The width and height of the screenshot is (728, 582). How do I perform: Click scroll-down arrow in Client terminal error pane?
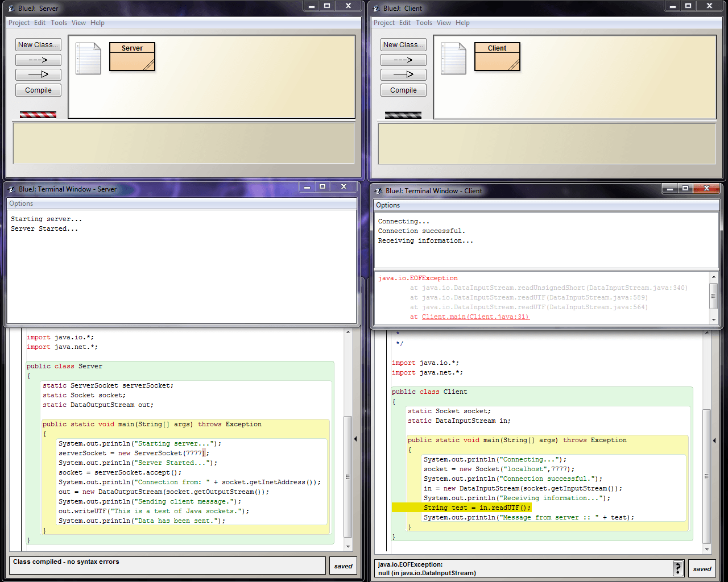(x=714, y=319)
